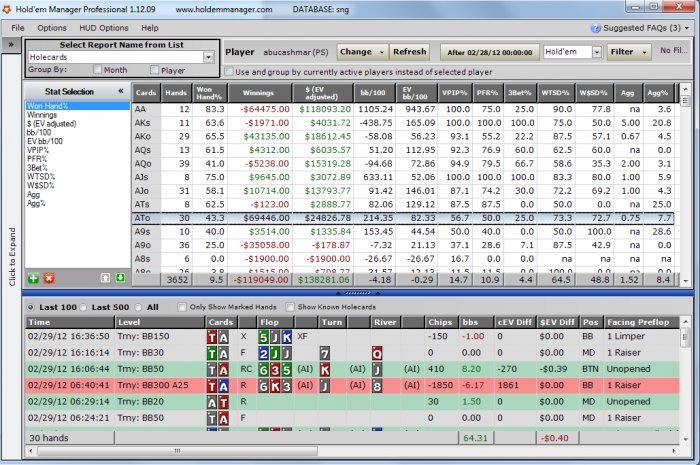Image resolution: width=700 pixels, height=465 pixels.
Task: Click the report table vertical scrollbar down arrow
Action: coord(685,281)
